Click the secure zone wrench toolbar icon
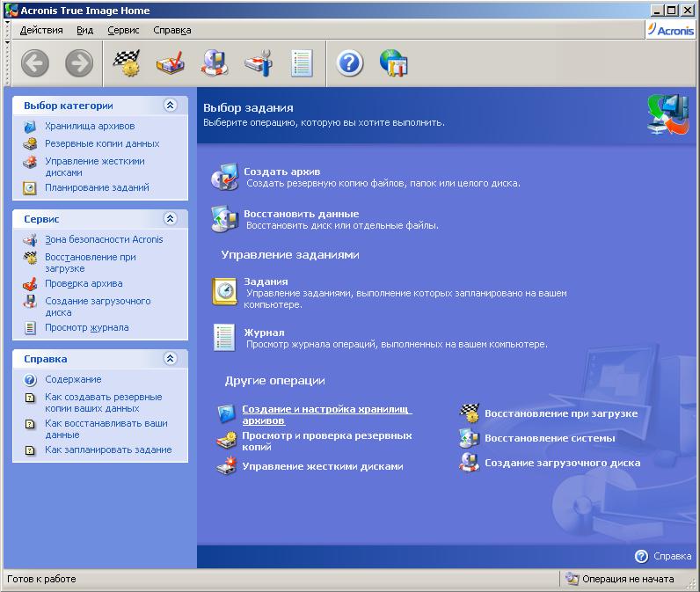 click(259, 63)
